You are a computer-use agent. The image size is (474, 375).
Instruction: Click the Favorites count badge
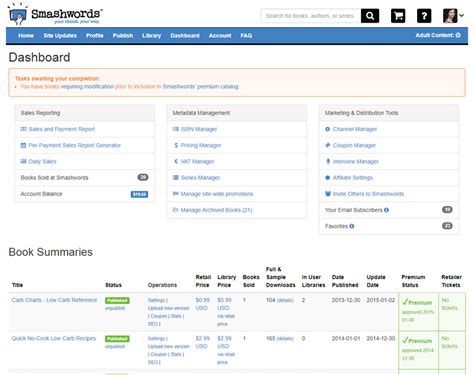pos(447,226)
